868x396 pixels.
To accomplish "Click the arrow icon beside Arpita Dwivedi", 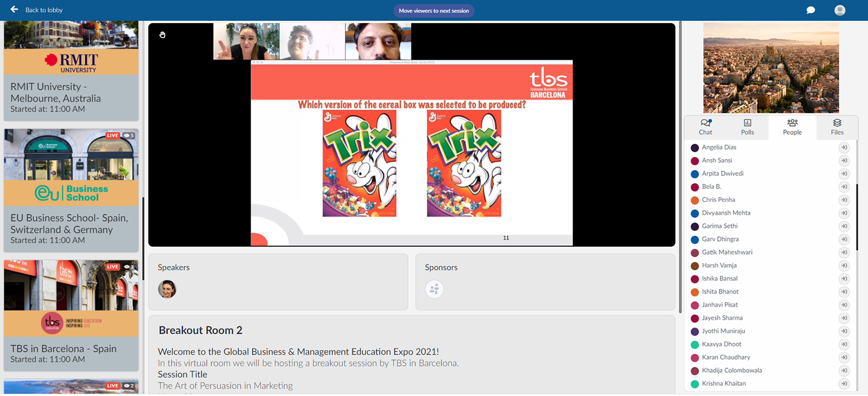I will coord(844,174).
